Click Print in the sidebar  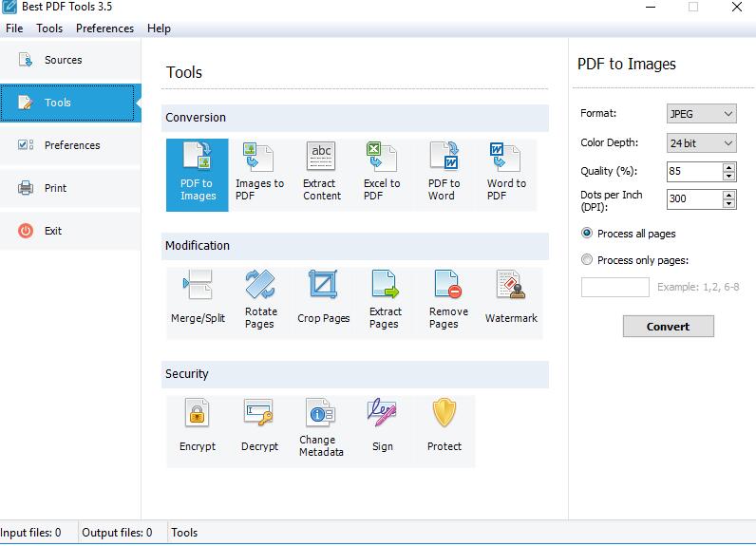point(70,188)
